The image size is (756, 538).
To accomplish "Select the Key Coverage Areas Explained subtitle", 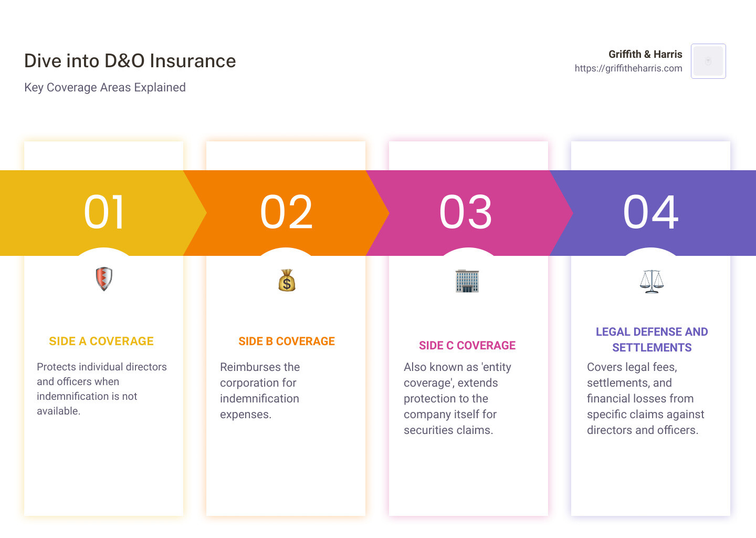I will point(104,87).
